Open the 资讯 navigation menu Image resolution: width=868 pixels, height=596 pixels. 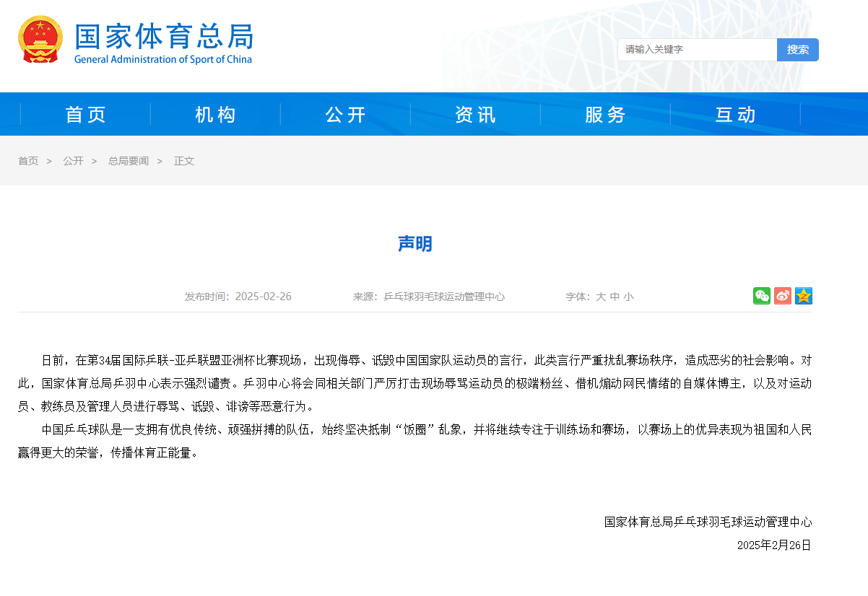coord(476,114)
